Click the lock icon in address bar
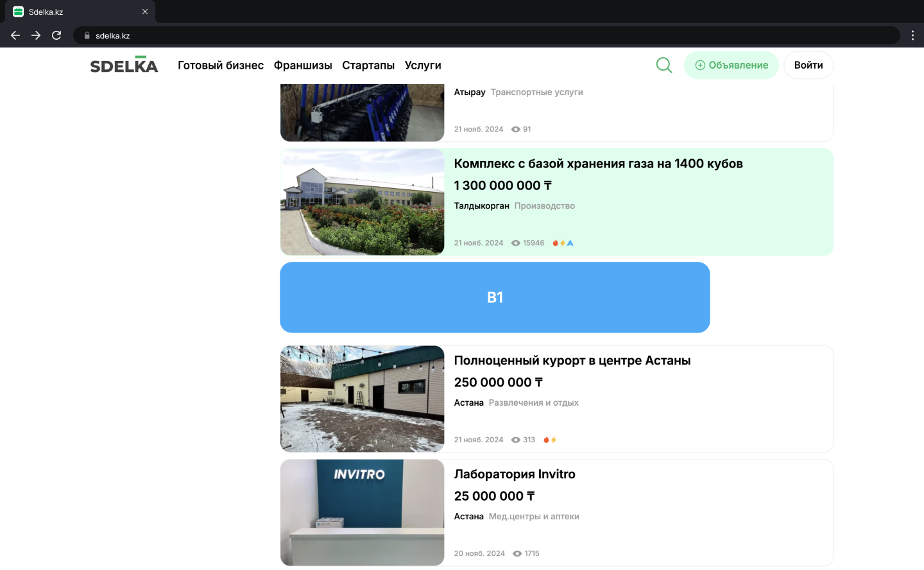This screenshot has height=570, width=924. [87, 36]
